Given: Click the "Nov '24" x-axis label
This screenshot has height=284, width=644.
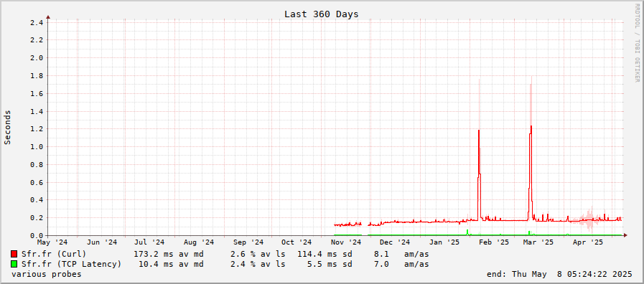Looking at the screenshot, I should point(346,242).
